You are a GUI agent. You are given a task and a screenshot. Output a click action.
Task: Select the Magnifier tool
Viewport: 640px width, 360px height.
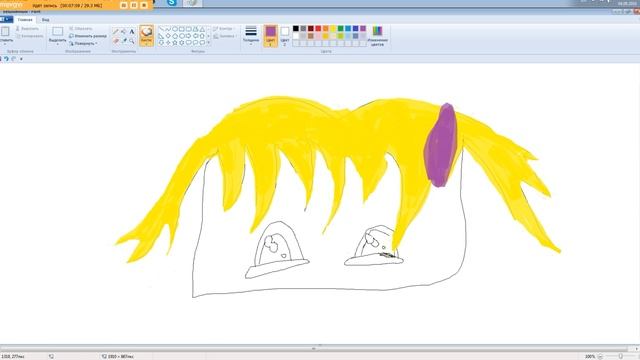(x=131, y=41)
